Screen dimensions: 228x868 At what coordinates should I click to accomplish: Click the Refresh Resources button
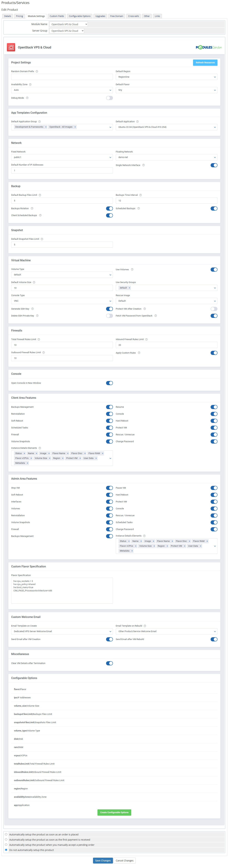tap(205, 63)
